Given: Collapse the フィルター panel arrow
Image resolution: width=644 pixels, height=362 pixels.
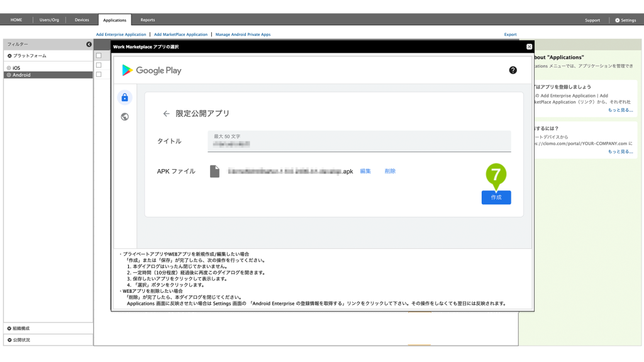Looking at the screenshot, I should (89, 45).
